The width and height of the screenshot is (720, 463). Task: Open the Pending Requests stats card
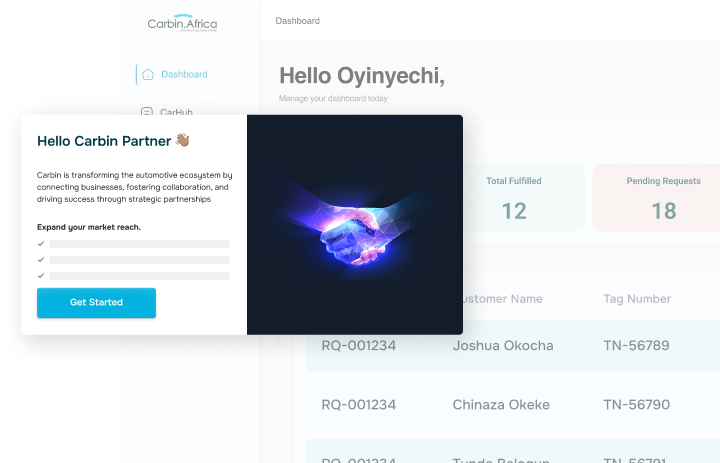click(x=656, y=198)
